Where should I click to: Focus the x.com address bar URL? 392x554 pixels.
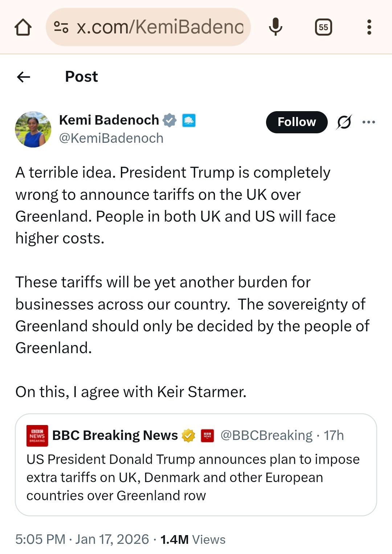point(160,27)
